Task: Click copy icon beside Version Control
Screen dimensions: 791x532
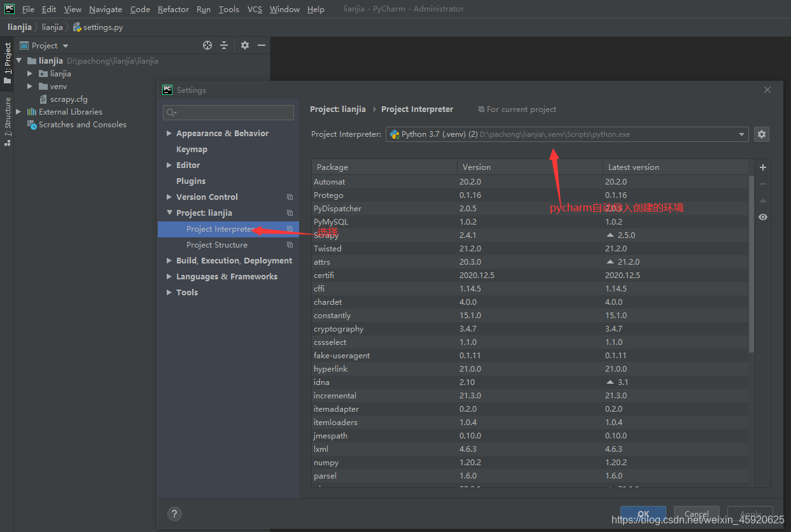Action: tap(290, 197)
